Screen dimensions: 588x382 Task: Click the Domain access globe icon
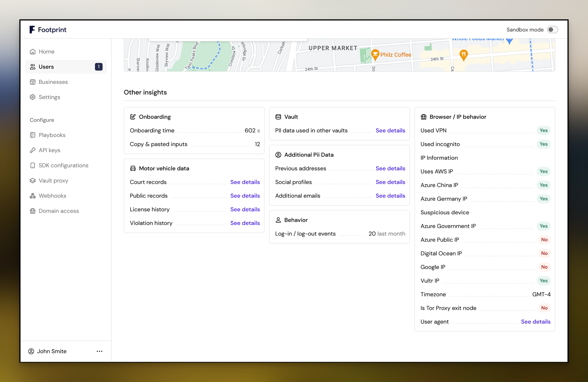[33, 211]
